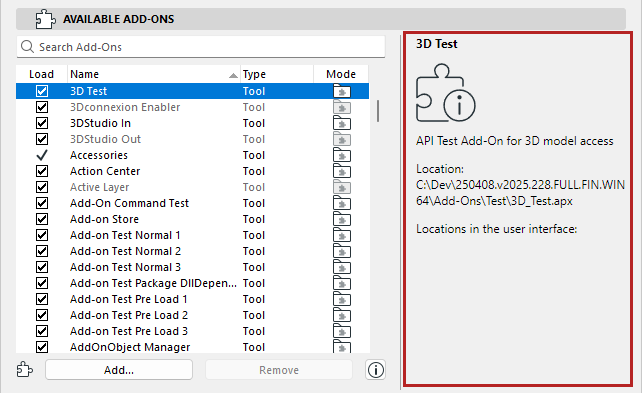This screenshot has height=393, width=642.
Task: Sort the list by the Mode column header
Action: (341, 74)
